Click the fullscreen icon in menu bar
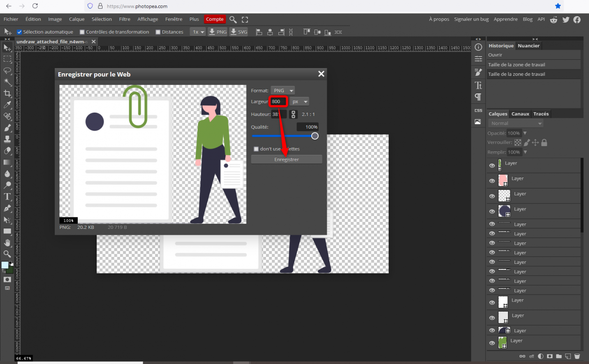This screenshot has height=364, width=589. (x=245, y=19)
